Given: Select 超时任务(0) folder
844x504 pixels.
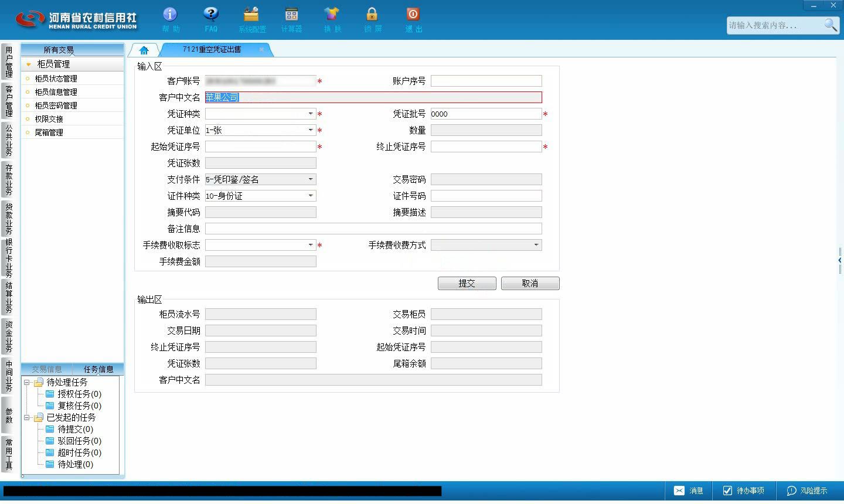Looking at the screenshot, I should 73,452.
